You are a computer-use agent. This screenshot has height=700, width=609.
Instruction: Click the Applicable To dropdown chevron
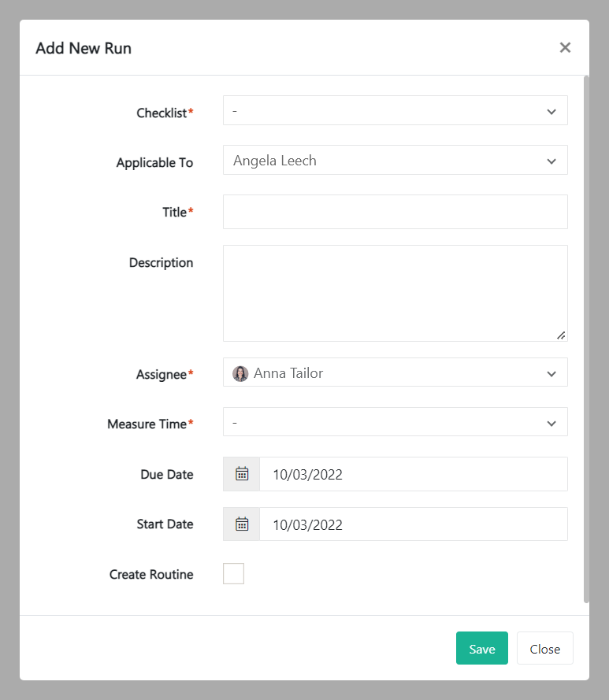pyautogui.click(x=551, y=160)
